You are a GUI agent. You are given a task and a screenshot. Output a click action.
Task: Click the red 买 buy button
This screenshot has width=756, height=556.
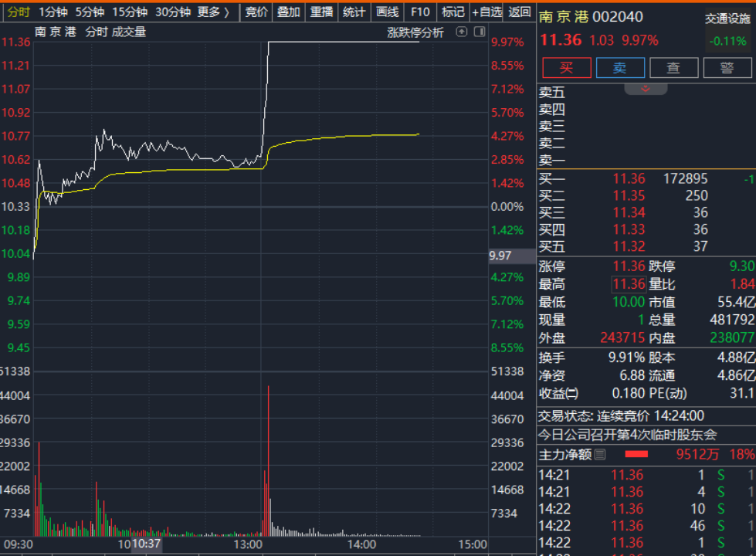point(566,68)
